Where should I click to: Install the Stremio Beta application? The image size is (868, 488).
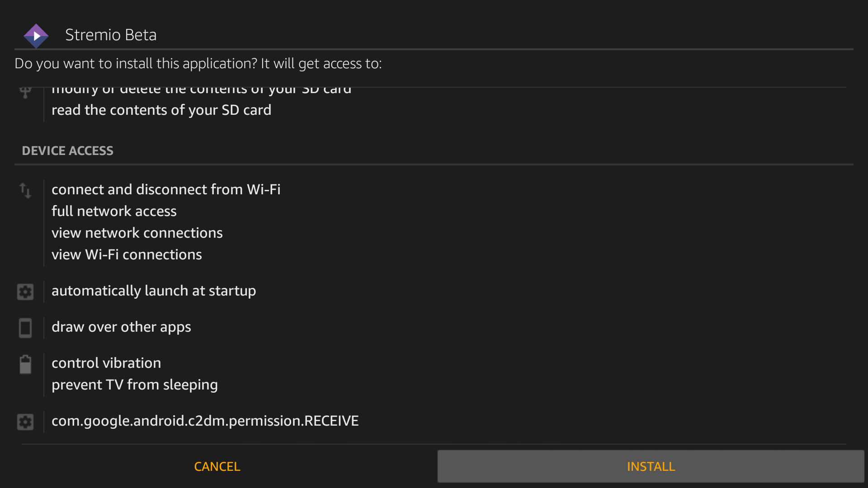click(x=651, y=466)
